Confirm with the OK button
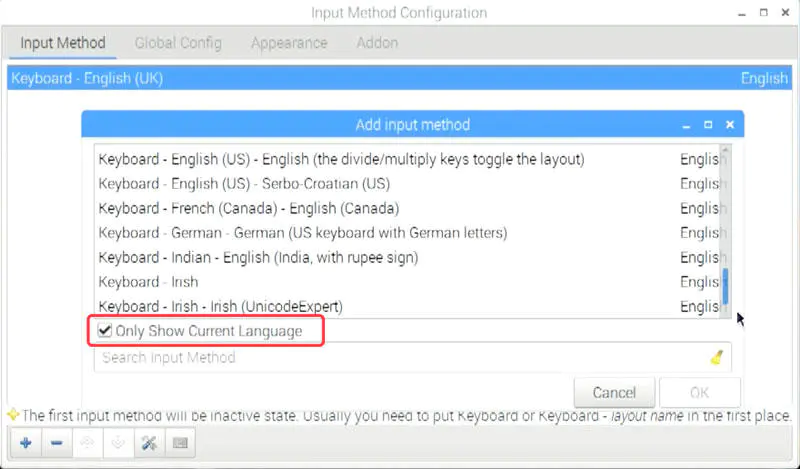The height and width of the screenshot is (469, 800). [699, 392]
